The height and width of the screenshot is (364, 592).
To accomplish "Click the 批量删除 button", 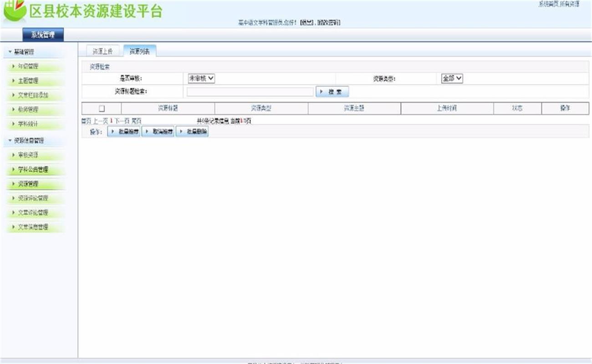I will (x=192, y=132).
